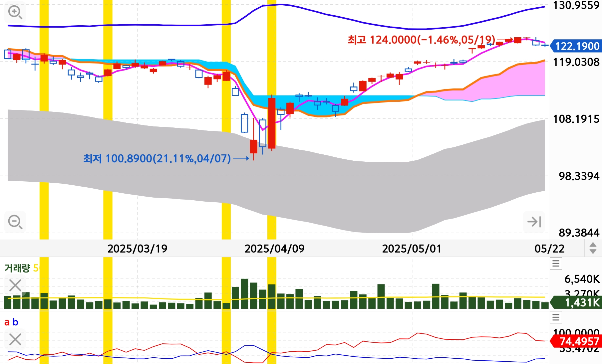Click the 108.1915 price axis label
Image resolution: width=603 pixels, height=364 pixels.
pos(576,119)
